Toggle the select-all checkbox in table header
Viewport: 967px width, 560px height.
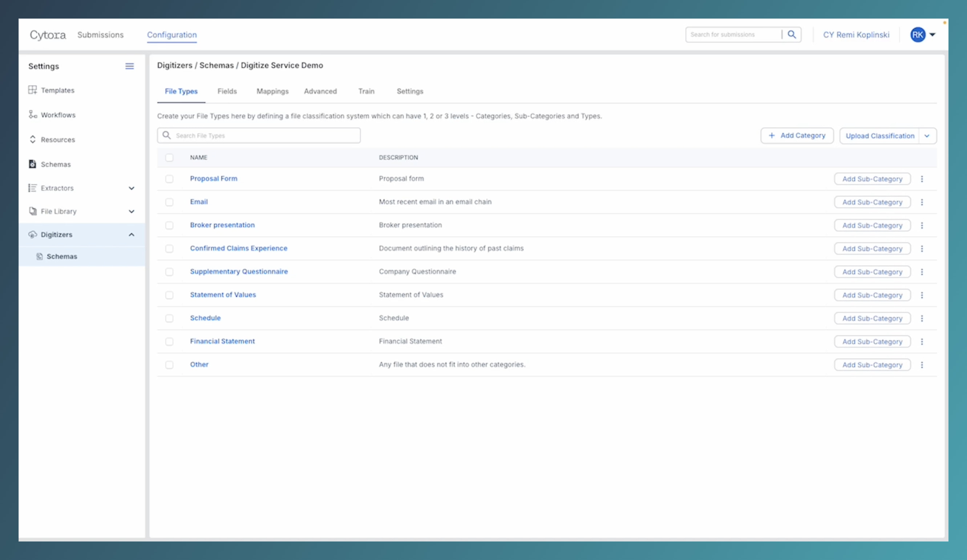click(x=169, y=158)
